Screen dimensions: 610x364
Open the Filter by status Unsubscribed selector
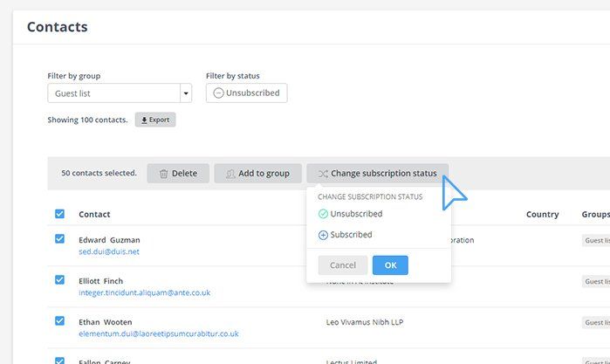pyautogui.click(x=247, y=93)
